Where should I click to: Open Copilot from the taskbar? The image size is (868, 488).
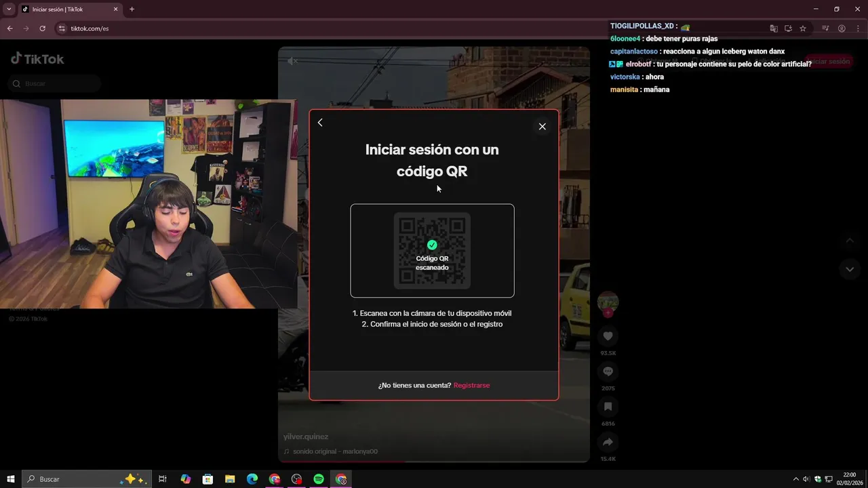186,479
